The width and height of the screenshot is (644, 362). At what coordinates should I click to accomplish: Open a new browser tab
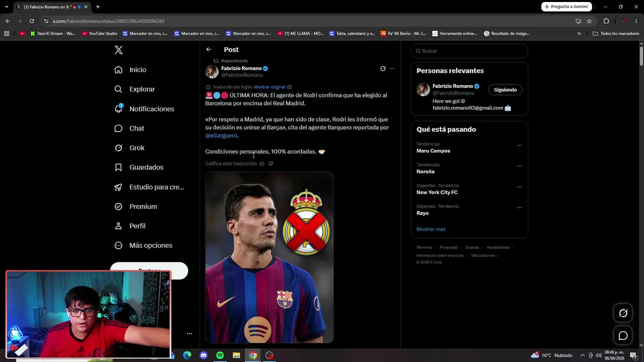(98, 7)
